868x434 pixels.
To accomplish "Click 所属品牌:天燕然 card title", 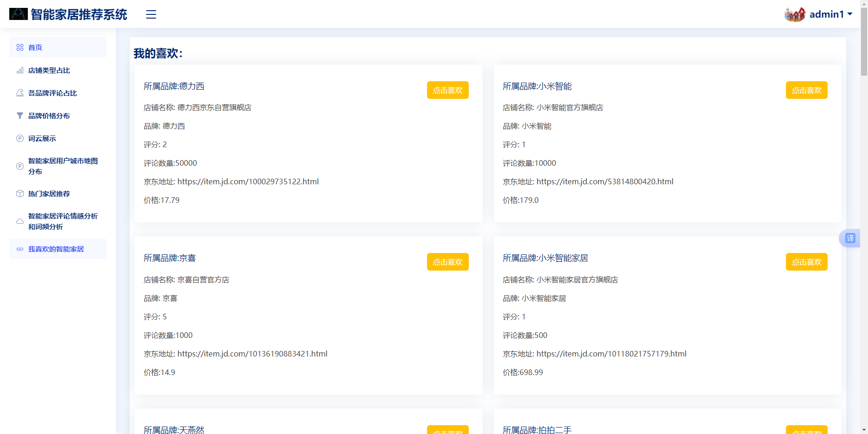I will click(x=174, y=430).
